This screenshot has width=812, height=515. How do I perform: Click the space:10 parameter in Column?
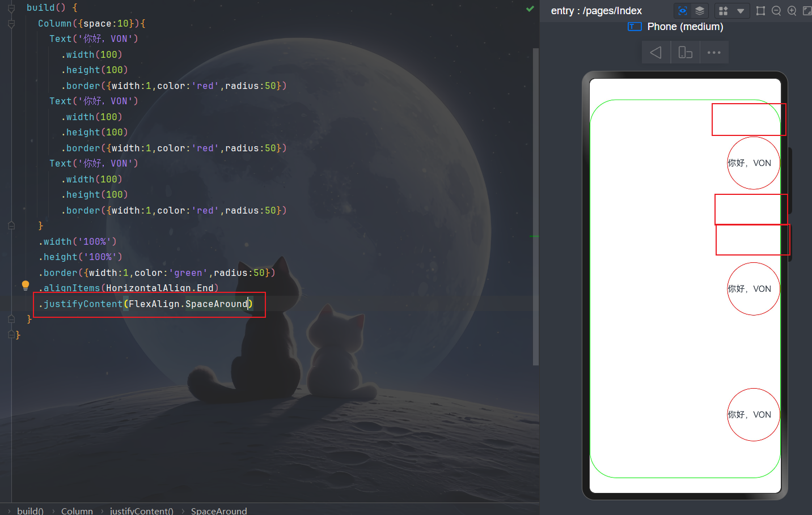tap(106, 24)
